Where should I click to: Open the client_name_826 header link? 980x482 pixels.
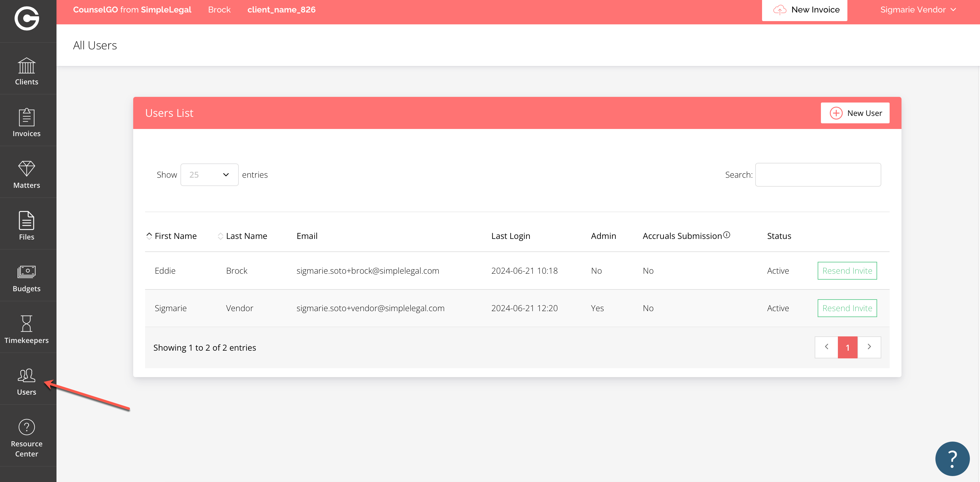(281, 10)
